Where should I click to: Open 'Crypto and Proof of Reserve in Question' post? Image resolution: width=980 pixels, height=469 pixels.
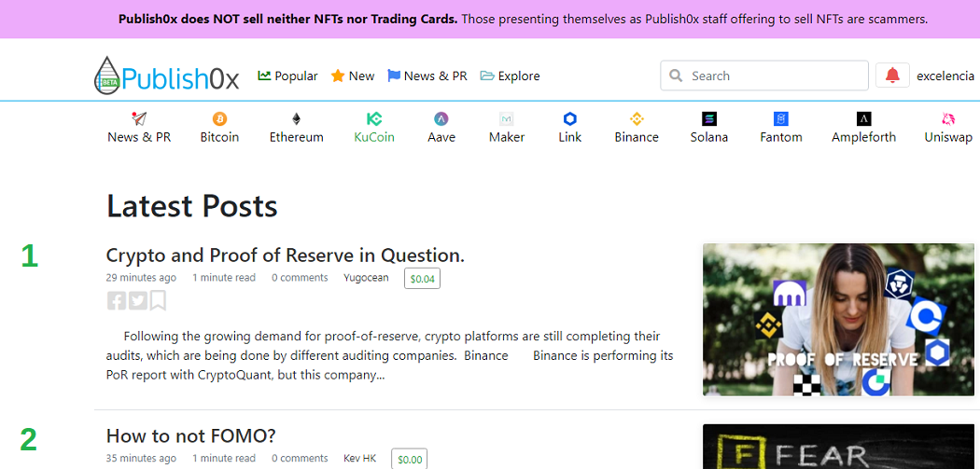point(285,255)
